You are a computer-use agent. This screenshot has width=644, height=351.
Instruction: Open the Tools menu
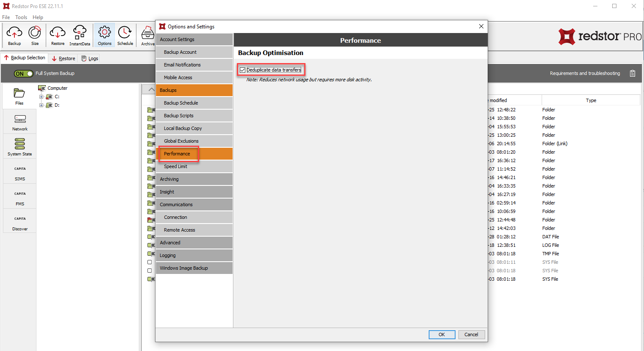(21, 17)
